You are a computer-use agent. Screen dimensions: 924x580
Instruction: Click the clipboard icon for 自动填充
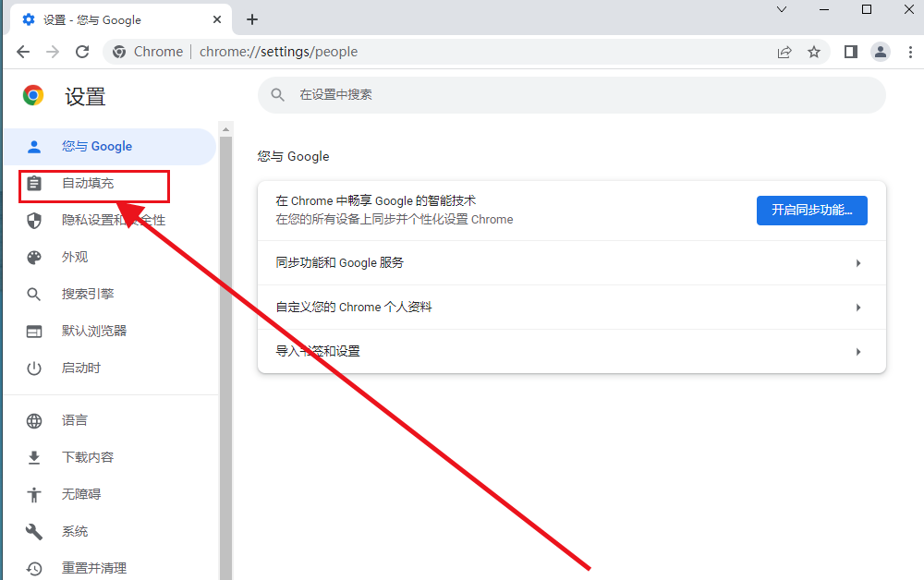[x=34, y=184]
